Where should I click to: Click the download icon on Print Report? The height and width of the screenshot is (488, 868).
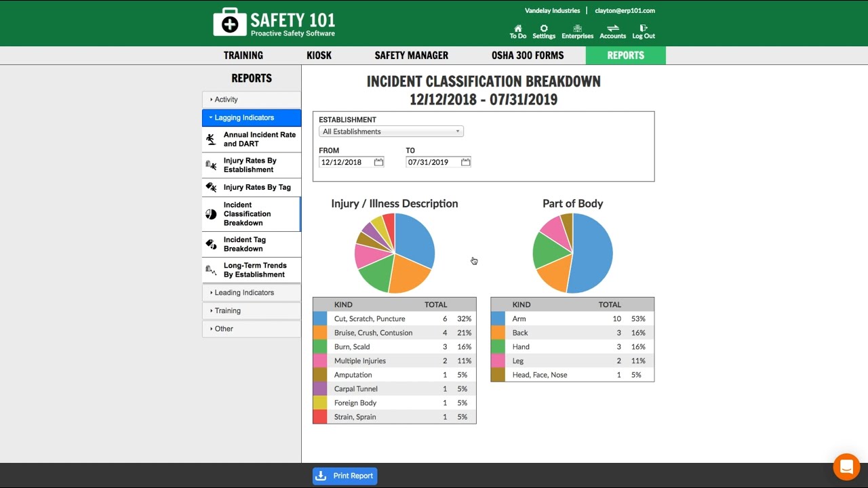point(321,476)
